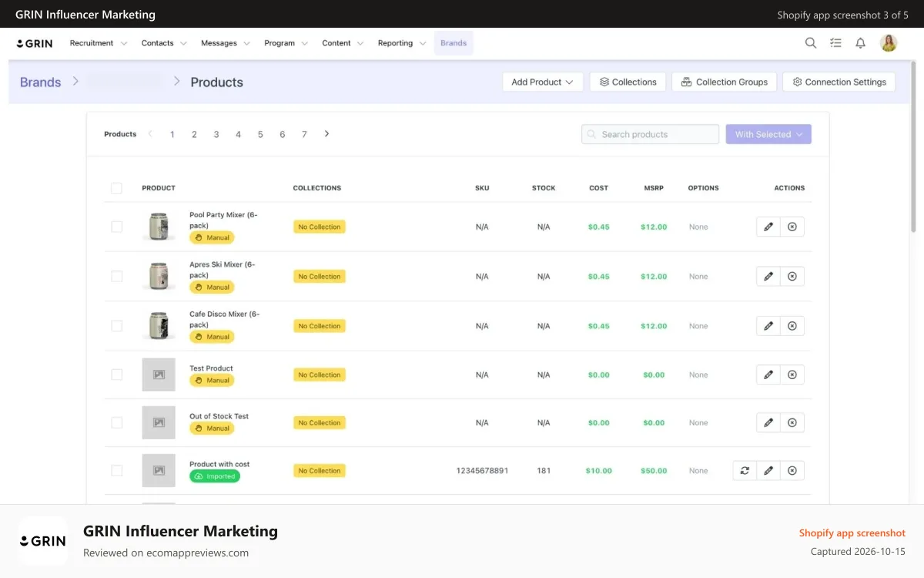Expand the Recruitment menu
924x578 pixels.
pos(98,43)
